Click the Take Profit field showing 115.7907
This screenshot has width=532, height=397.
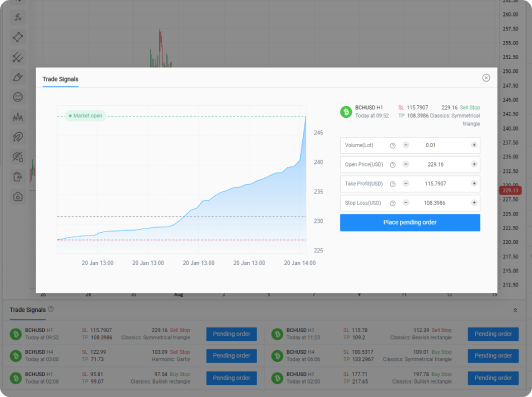pos(435,184)
